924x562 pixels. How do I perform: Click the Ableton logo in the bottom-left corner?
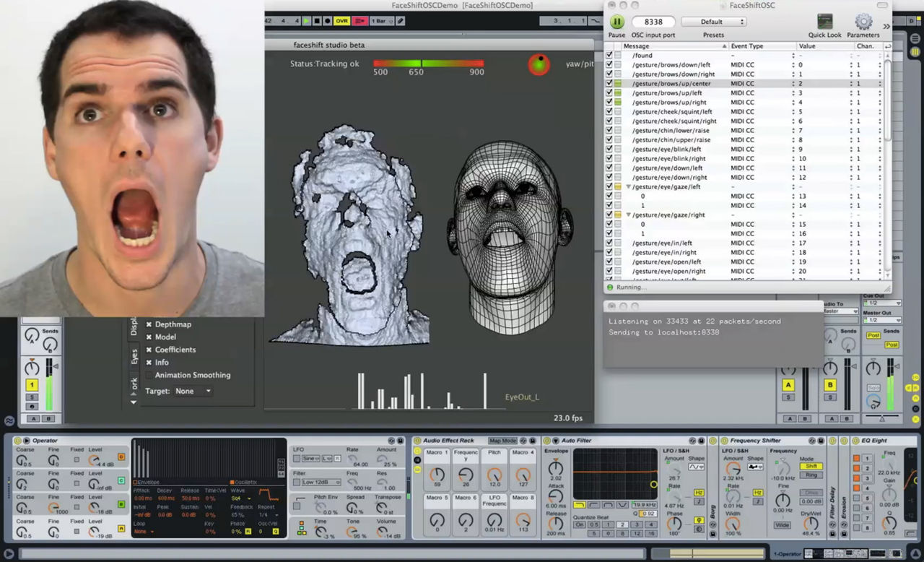[9, 420]
